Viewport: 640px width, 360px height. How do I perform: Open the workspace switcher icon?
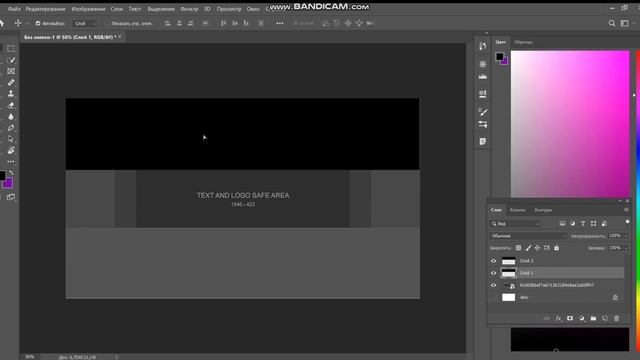[624, 24]
